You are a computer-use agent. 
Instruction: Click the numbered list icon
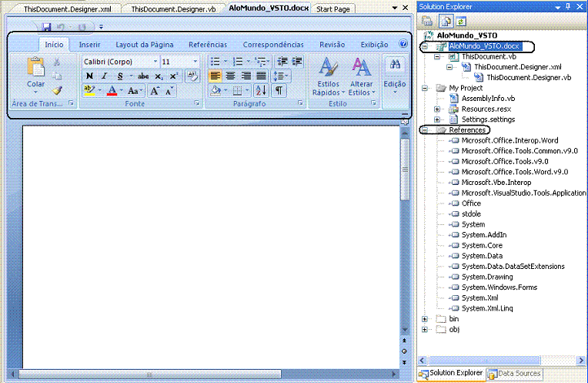point(237,62)
